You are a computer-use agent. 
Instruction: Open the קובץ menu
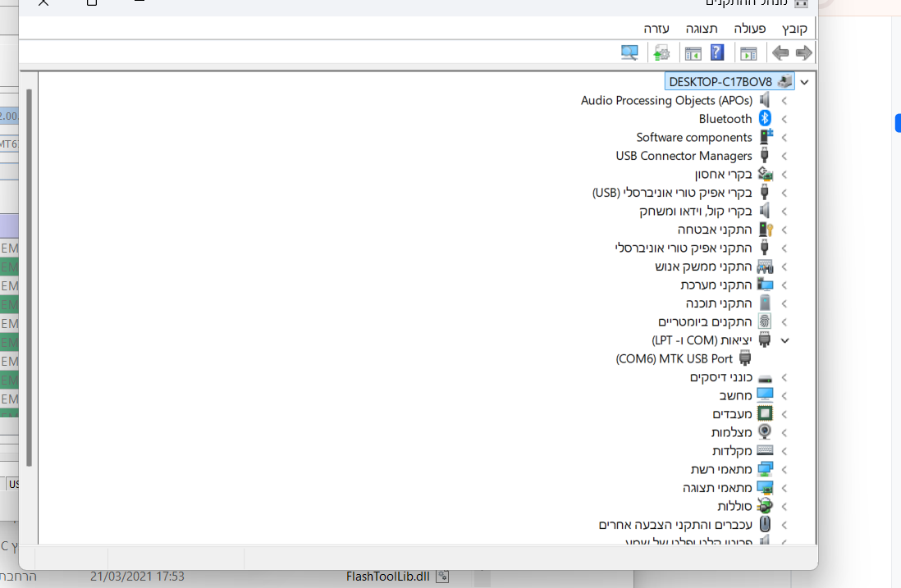pos(793,28)
